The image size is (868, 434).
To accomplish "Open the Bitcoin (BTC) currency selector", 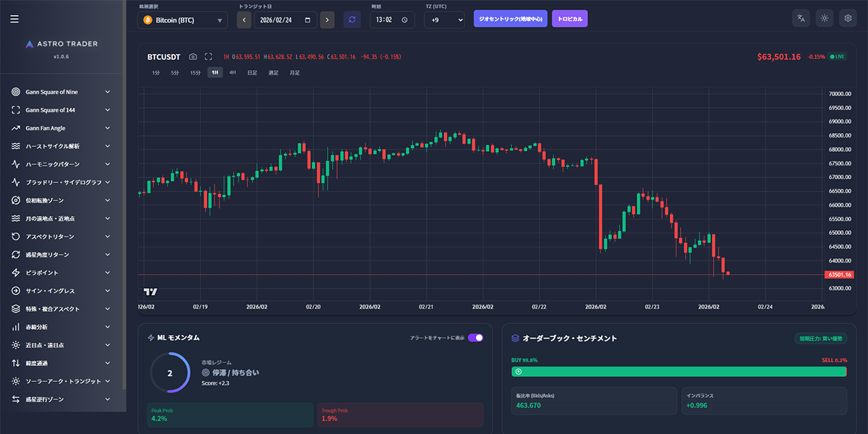I will [x=182, y=20].
